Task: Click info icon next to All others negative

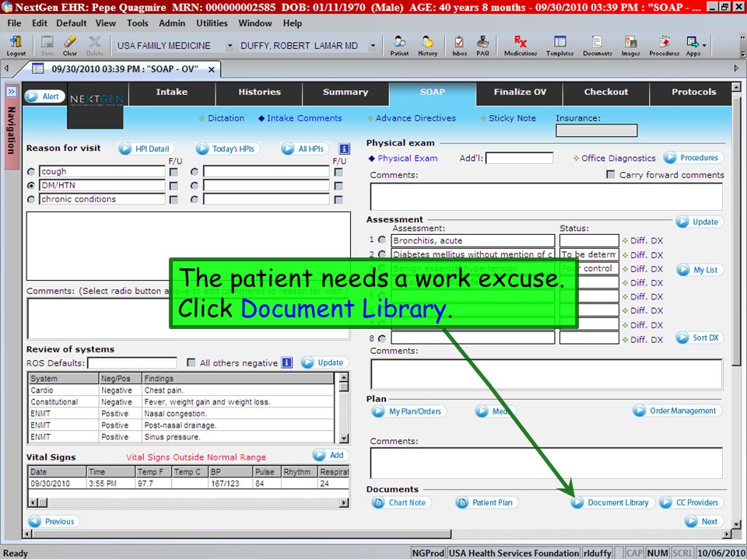Action: 286,362
